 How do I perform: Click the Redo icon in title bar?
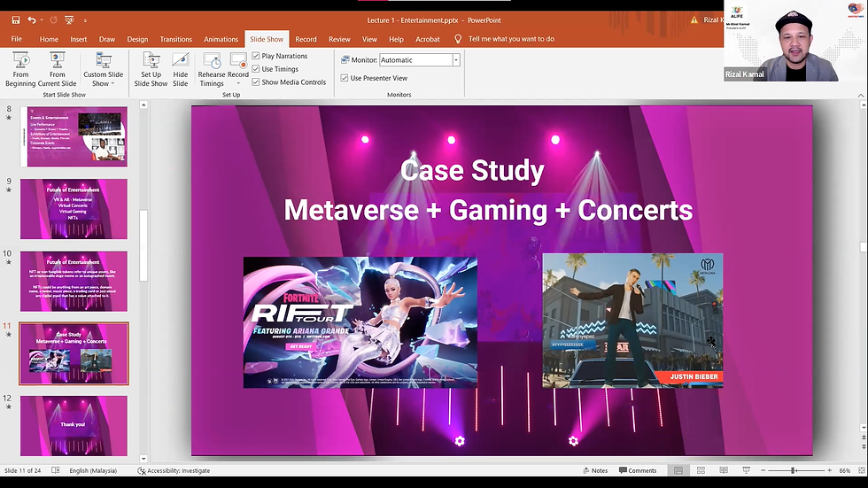click(53, 19)
